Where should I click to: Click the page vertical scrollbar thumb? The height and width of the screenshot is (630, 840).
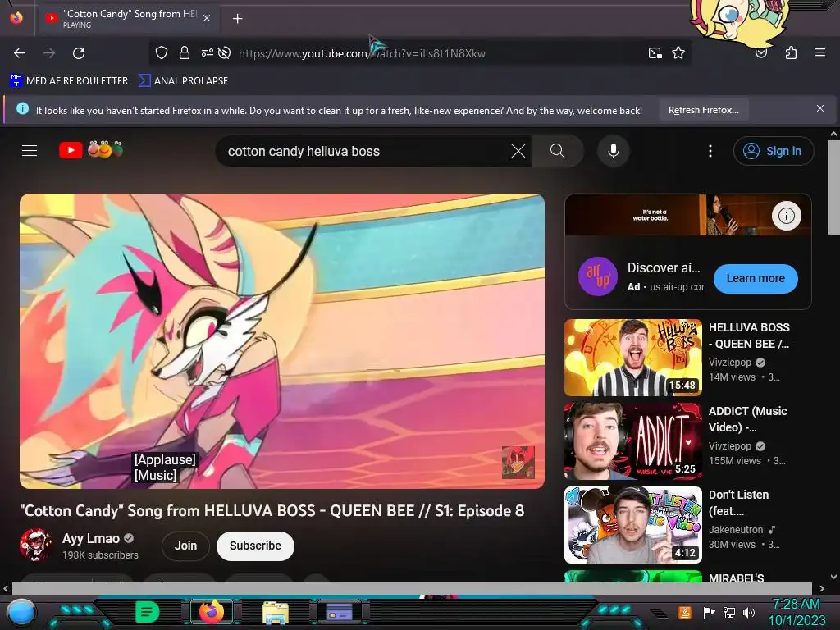pos(833,188)
